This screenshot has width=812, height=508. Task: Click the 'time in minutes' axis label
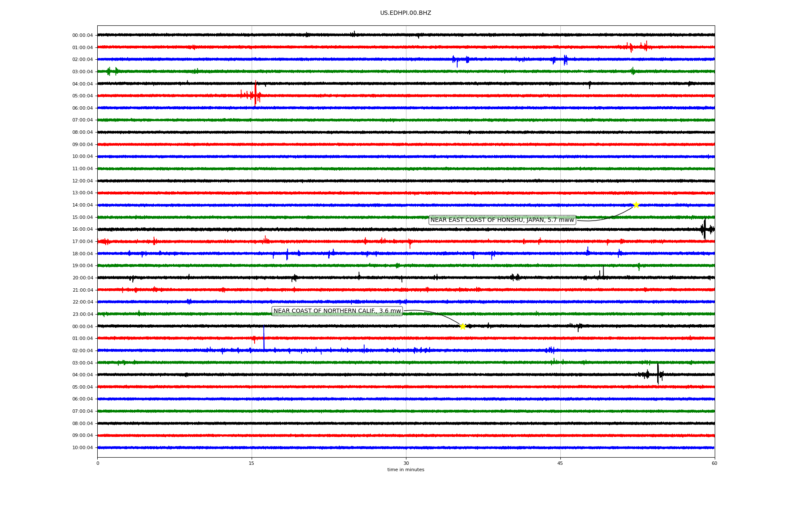point(406,470)
